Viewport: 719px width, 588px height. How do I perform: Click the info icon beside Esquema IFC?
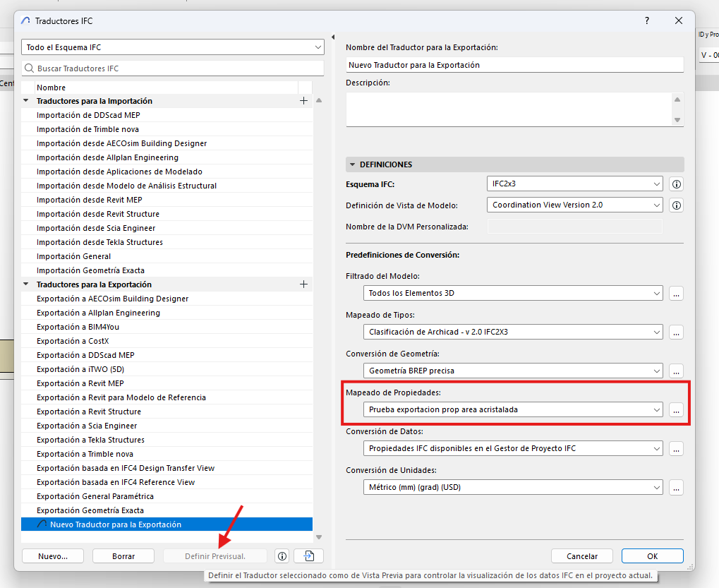pos(677,184)
